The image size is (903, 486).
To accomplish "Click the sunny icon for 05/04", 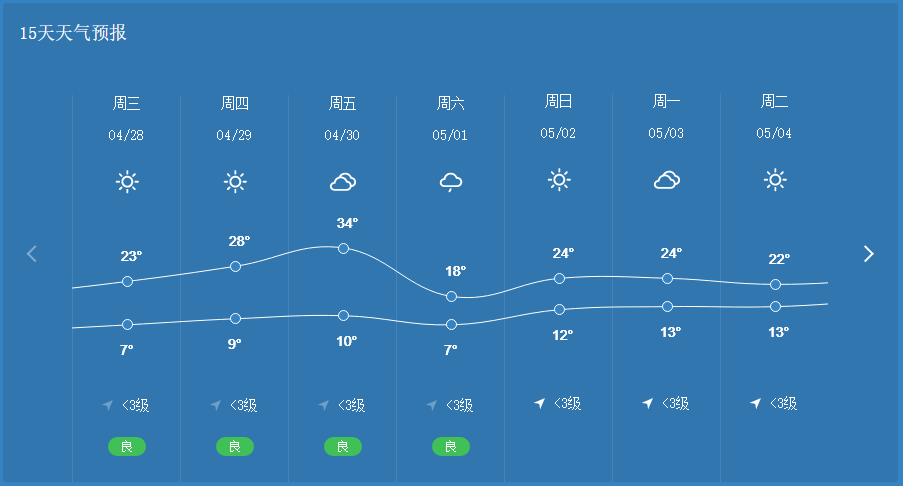I will tap(775, 180).
